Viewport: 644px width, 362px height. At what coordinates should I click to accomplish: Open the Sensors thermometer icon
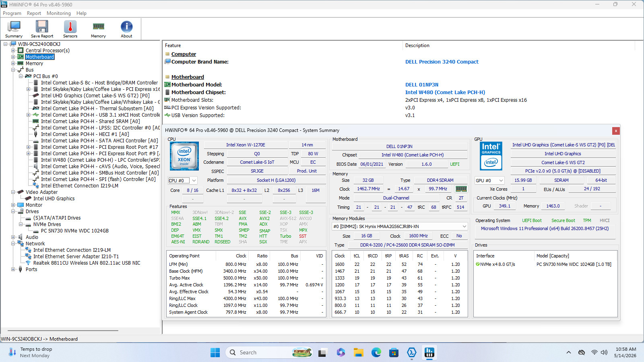point(70,29)
